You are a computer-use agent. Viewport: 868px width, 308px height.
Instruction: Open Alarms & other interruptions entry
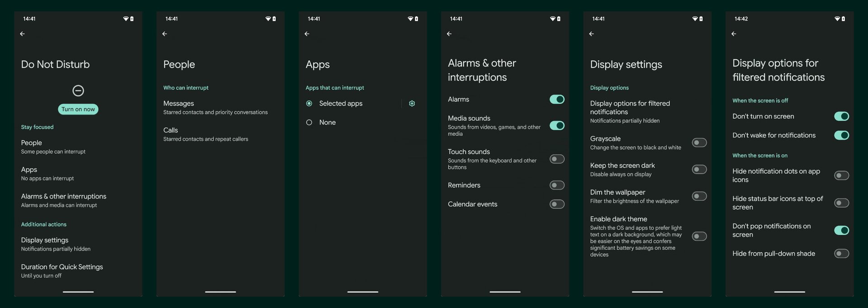coord(78,200)
